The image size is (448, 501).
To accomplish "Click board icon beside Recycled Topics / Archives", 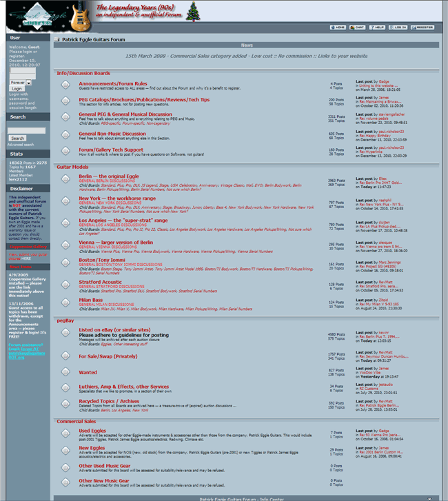I will point(65,404).
